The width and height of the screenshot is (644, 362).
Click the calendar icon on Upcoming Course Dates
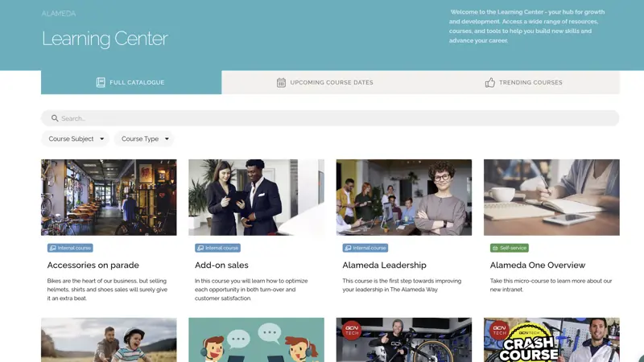(x=281, y=83)
